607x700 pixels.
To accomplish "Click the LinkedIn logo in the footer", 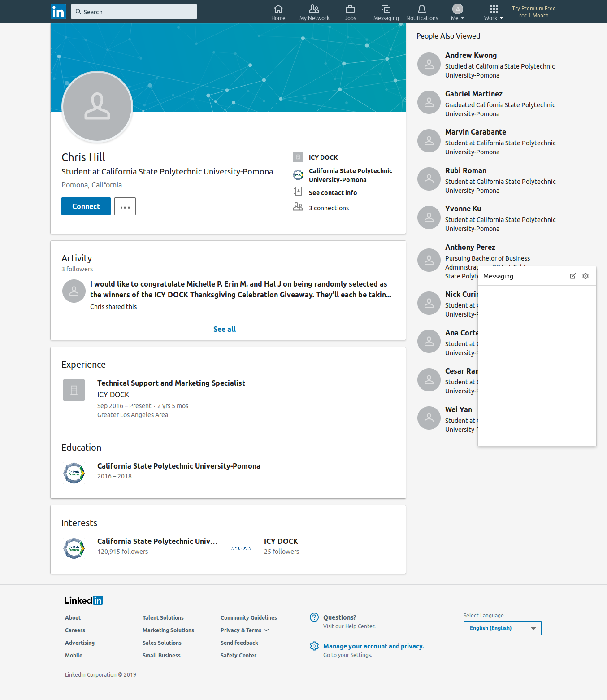I will [83, 600].
